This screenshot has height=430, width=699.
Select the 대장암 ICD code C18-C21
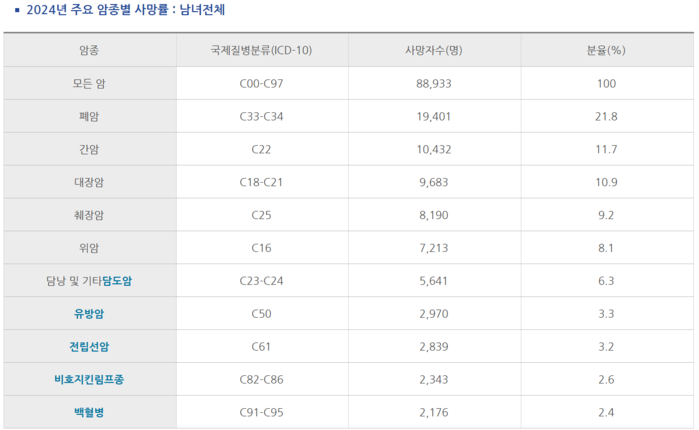262,182
